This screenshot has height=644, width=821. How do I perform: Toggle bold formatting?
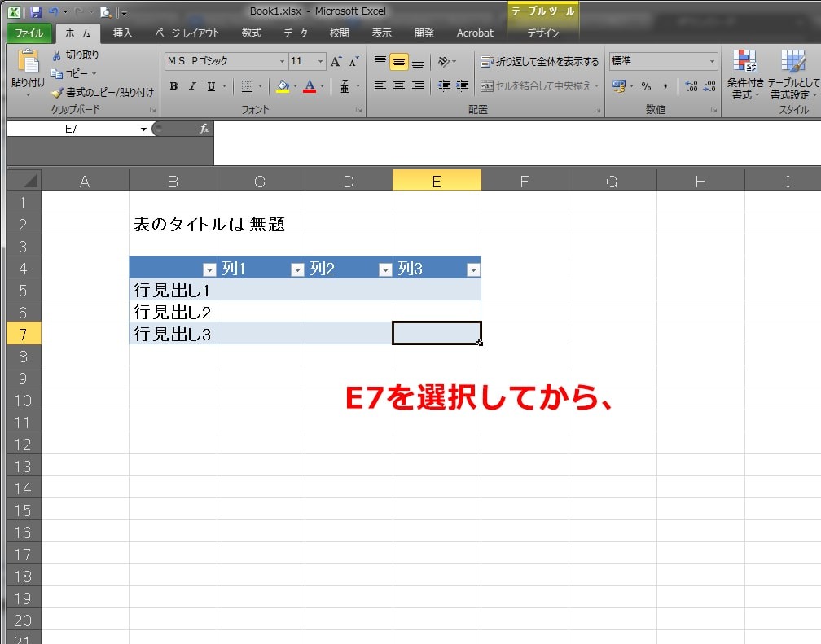173,85
